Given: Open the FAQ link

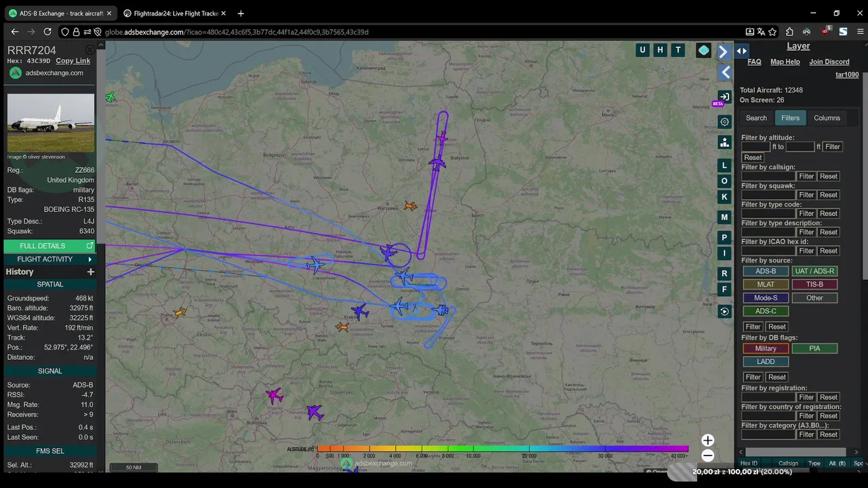Looking at the screenshot, I should 754,62.
